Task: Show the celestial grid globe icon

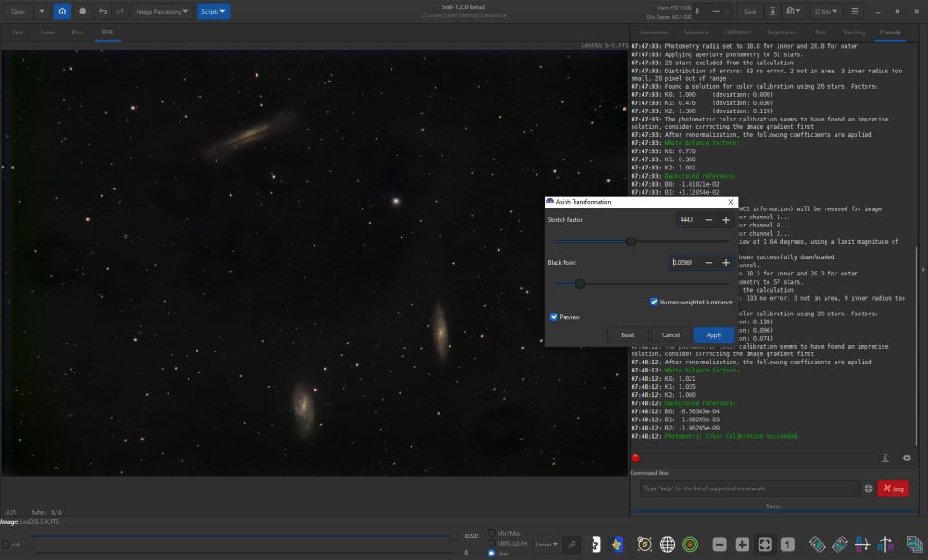Action: [x=667, y=544]
